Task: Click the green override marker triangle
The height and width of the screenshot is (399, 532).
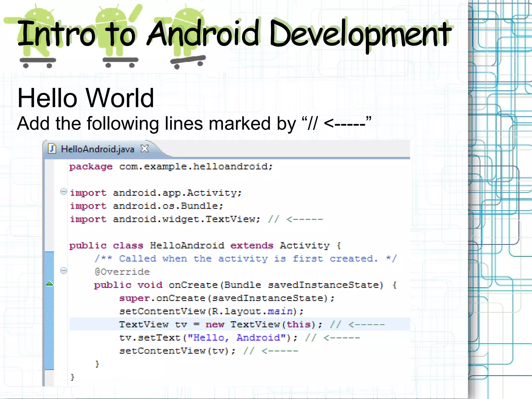Action: point(49,284)
